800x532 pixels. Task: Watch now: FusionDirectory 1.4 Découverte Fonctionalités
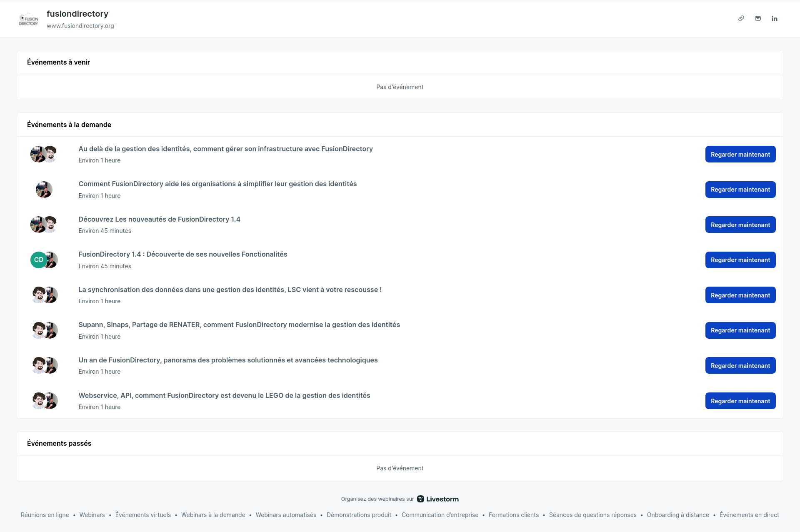[x=740, y=260]
